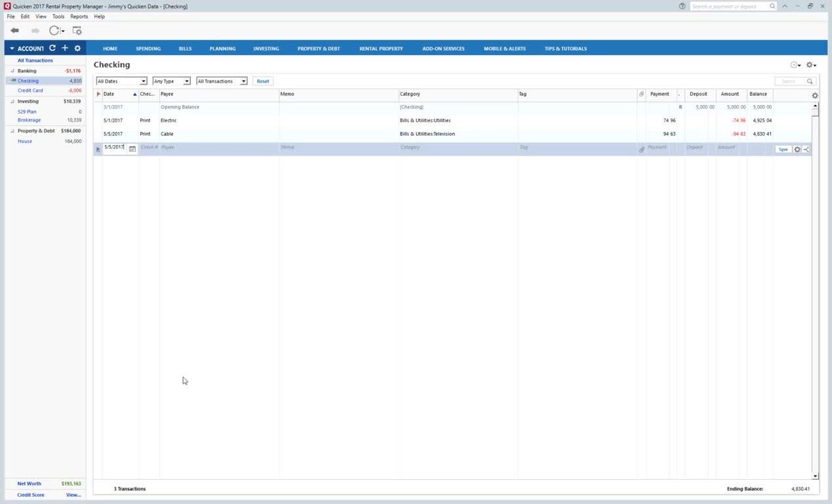
Task: Open the reminders clock dropdown icon
Action: [x=795, y=65]
